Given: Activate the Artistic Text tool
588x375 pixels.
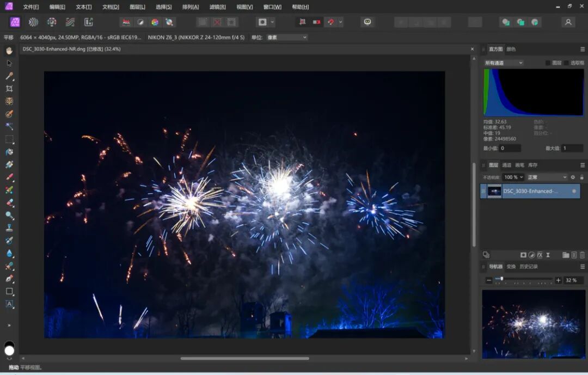Looking at the screenshot, I should click(9, 304).
